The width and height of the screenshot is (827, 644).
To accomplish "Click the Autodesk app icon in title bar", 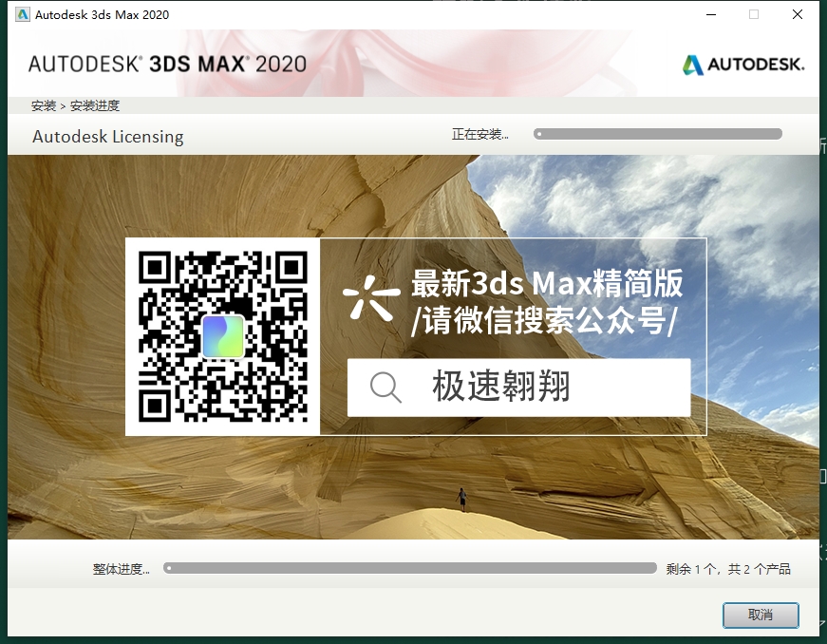I will (22, 14).
